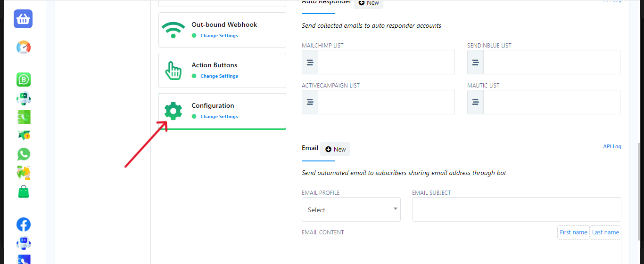
Task: Insert First name tag into email content
Action: [573, 232]
